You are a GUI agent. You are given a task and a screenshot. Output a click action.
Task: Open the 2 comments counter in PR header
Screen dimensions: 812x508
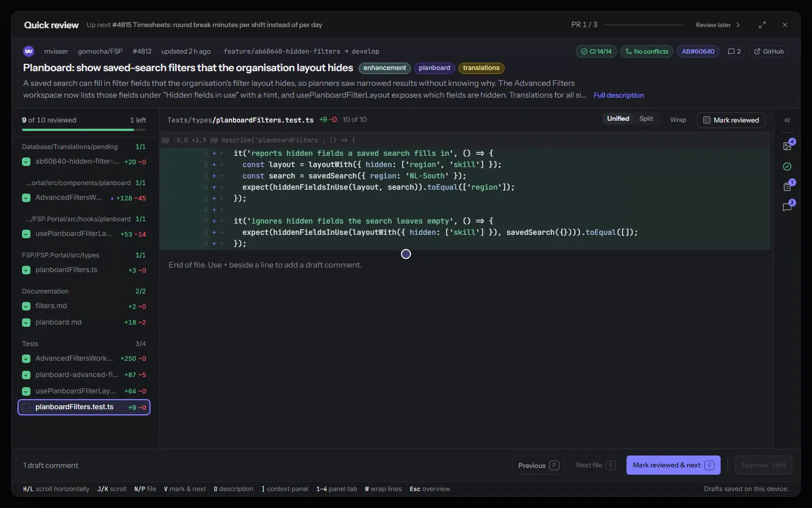click(x=734, y=51)
